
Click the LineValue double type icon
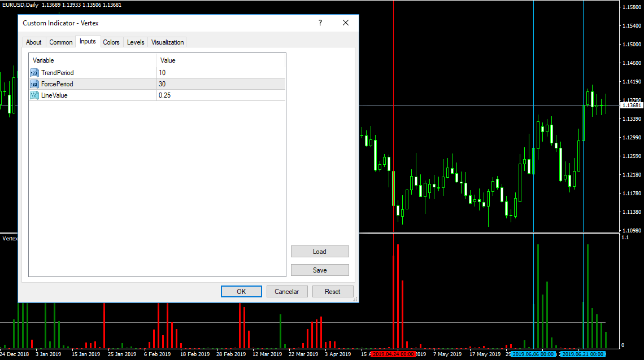[34, 95]
